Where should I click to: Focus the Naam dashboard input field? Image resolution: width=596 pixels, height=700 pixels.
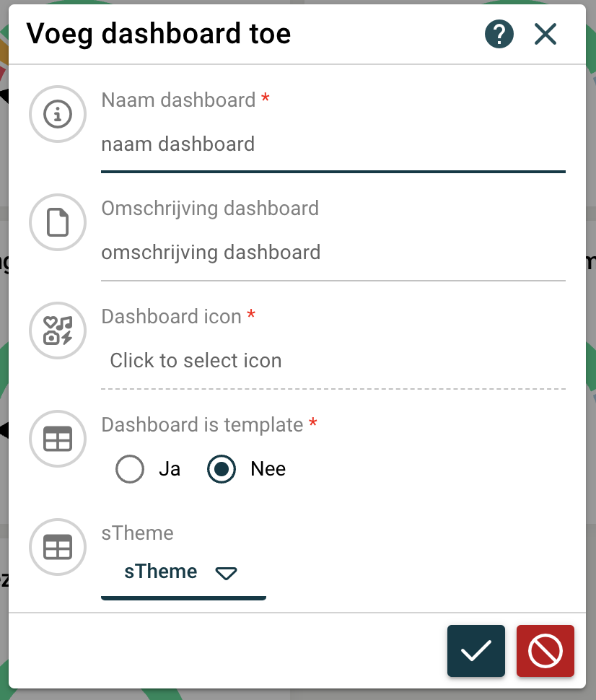[x=332, y=144]
